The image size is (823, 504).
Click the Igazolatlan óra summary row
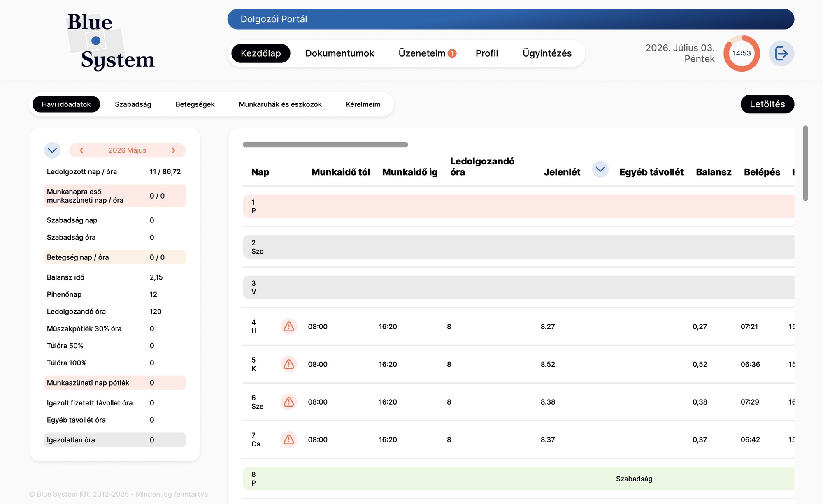(115, 440)
